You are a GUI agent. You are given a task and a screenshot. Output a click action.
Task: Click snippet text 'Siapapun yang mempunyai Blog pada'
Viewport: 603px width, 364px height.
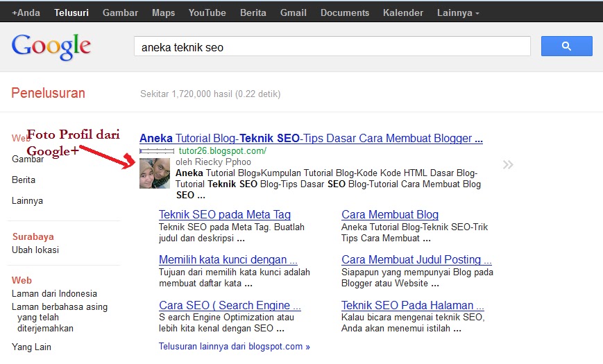click(417, 272)
